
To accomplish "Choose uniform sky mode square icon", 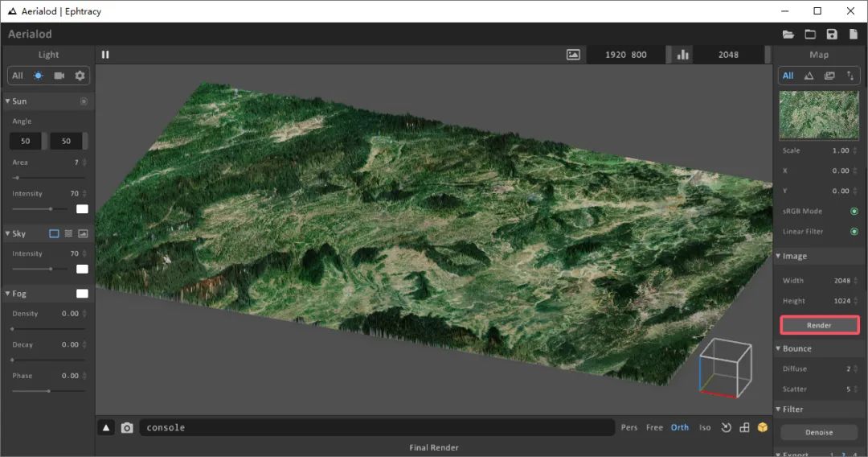I will (x=54, y=234).
